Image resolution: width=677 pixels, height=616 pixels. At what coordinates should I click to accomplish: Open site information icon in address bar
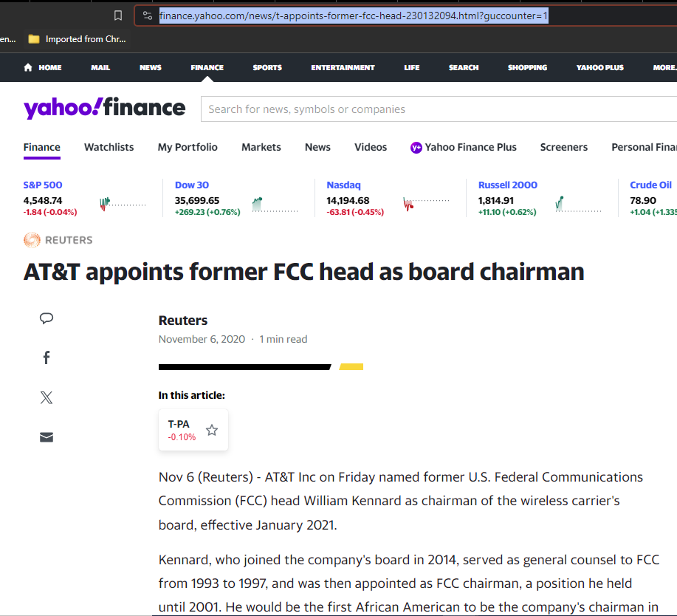click(148, 16)
